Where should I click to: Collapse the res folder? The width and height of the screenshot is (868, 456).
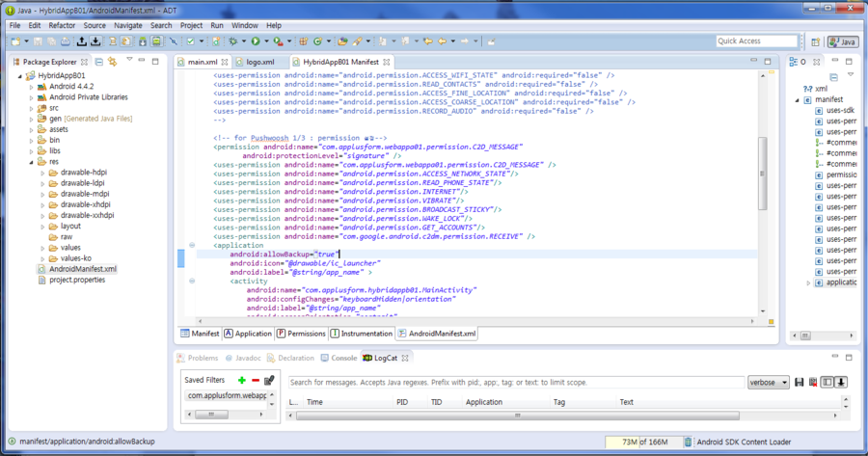(x=31, y=162)
